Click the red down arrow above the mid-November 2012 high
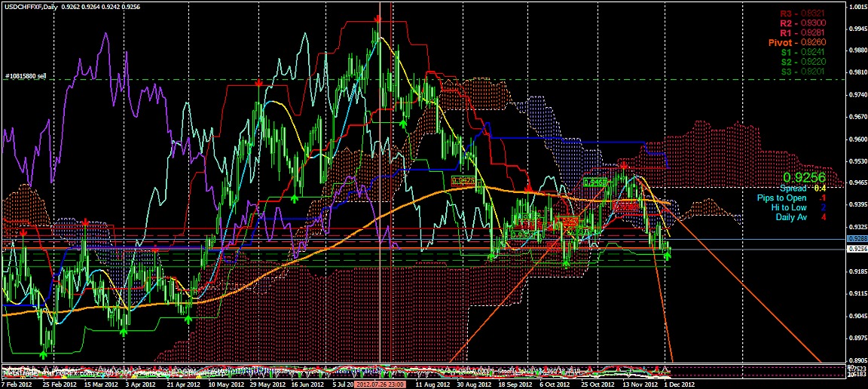The height and width of the screenshot is (389, 868). point(624,165)
